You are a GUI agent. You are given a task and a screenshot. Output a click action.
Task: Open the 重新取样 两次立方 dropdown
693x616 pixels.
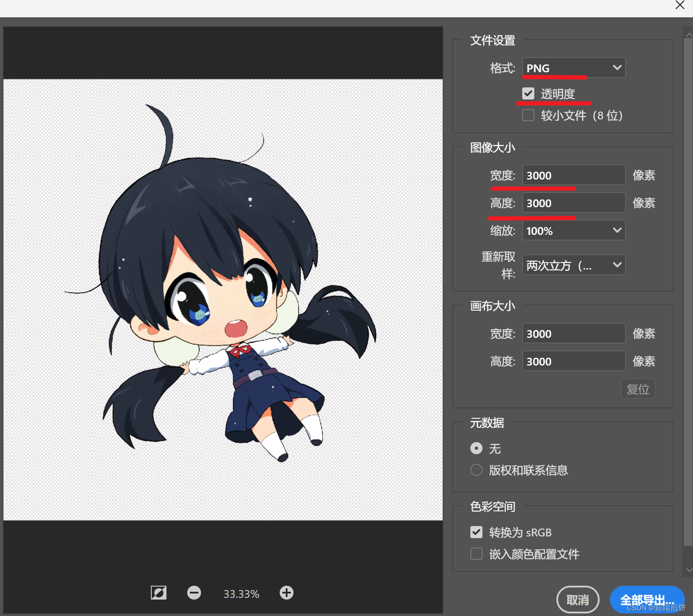tap(574, 265)
